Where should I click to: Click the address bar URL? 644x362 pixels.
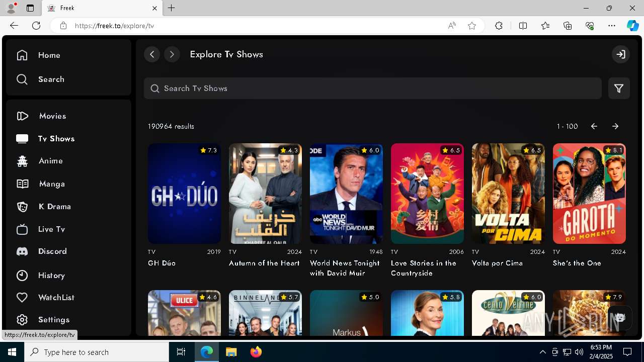point(114,26)
